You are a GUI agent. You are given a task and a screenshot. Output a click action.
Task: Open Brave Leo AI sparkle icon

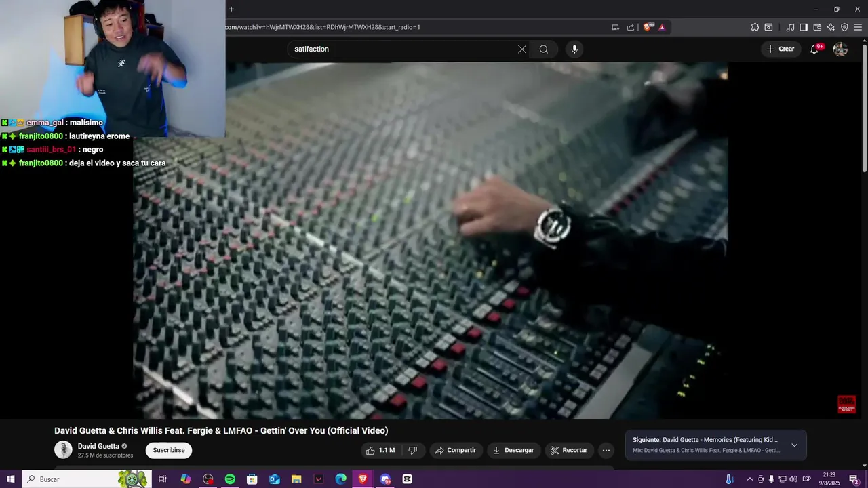click(x=831, y=27)
